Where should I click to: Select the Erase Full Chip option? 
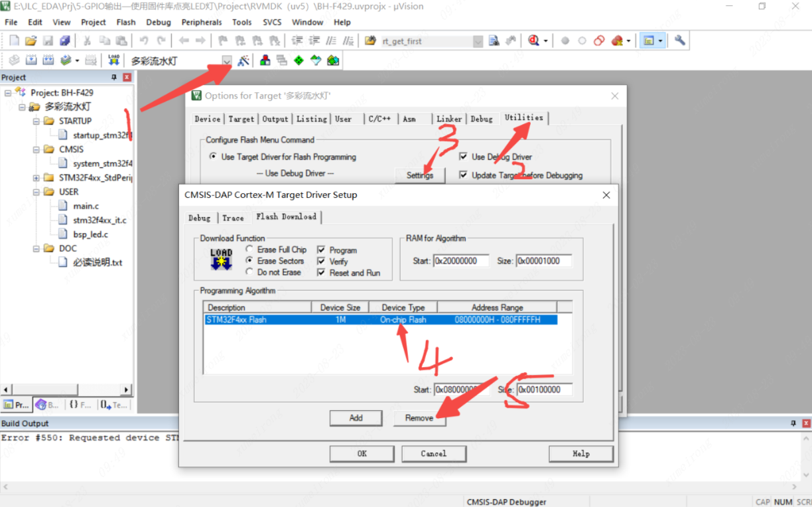coord(249,250)
